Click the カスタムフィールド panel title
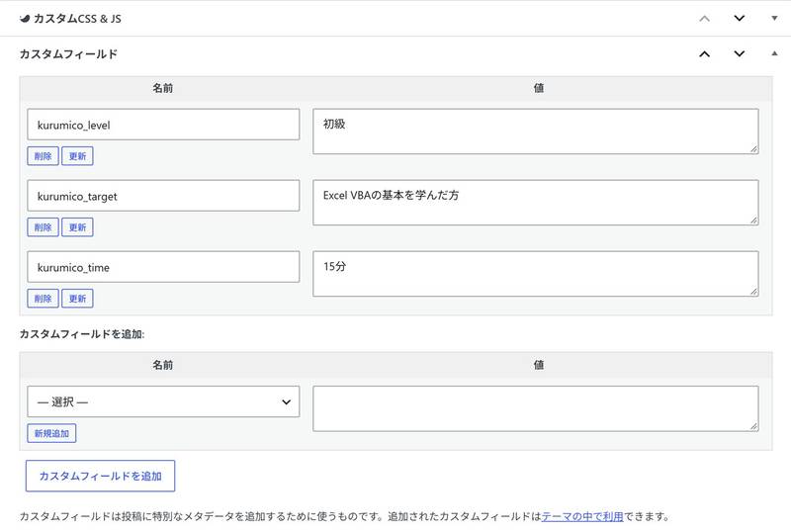 [x=68, y=54]
